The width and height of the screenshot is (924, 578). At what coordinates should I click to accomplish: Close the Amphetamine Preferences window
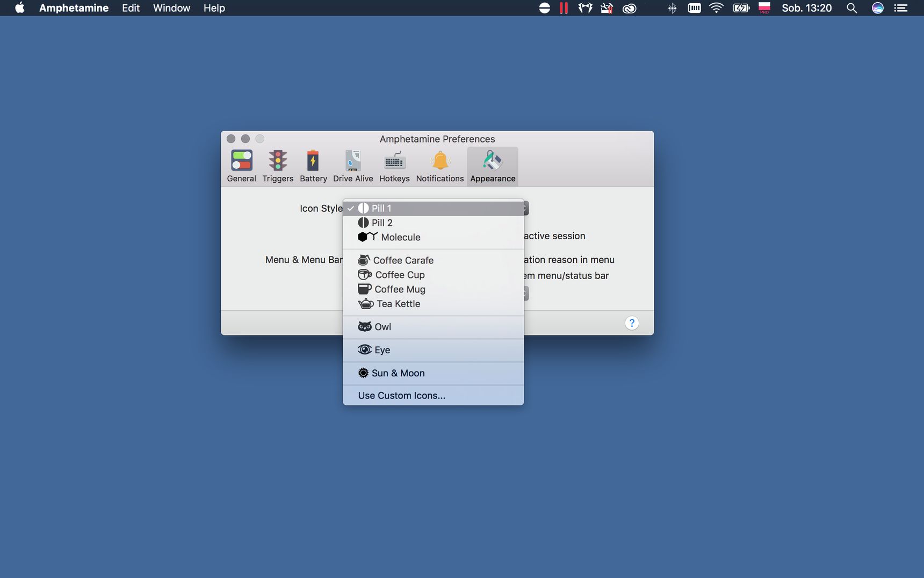coord(231,139)
